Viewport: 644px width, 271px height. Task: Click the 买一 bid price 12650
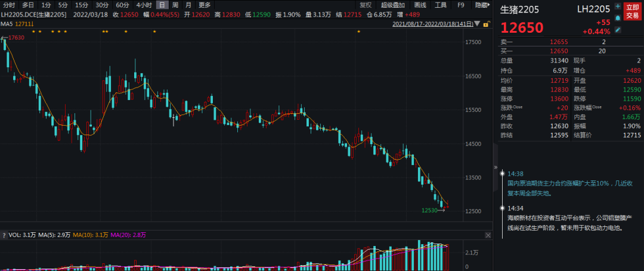[x=559, y=51]
